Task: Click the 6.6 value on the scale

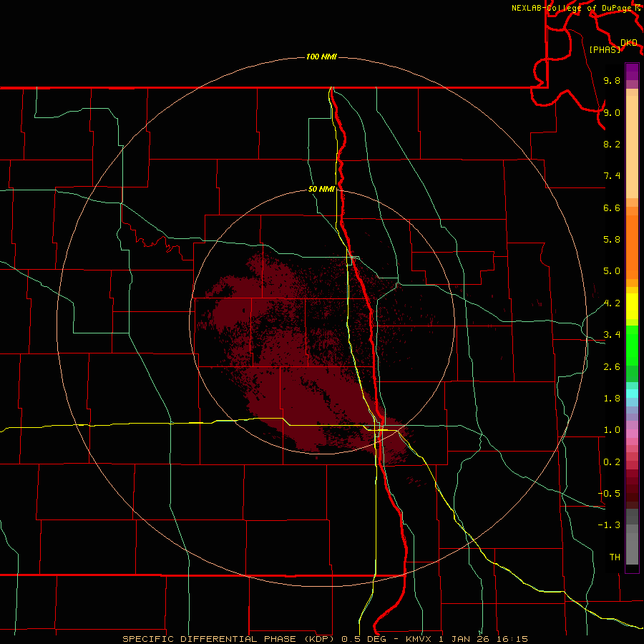Action: [612, 208]
